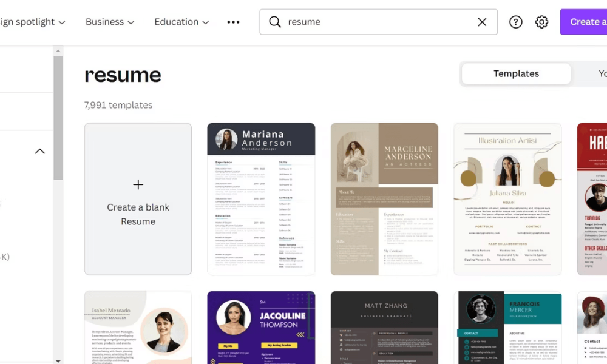The height and width of the screenshot is (364, 607).
Task: Open the Jacquline Thompson purple template
Action: [x=261, y=328]
